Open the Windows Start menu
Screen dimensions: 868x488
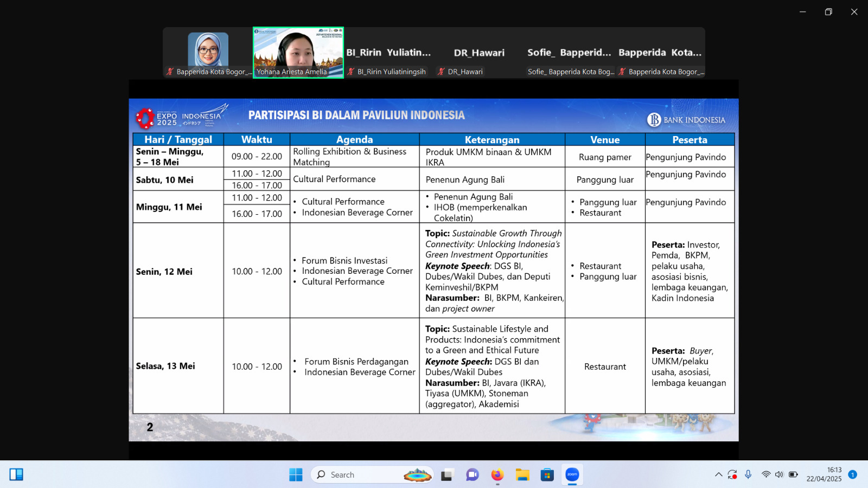[x=296, y=475]
